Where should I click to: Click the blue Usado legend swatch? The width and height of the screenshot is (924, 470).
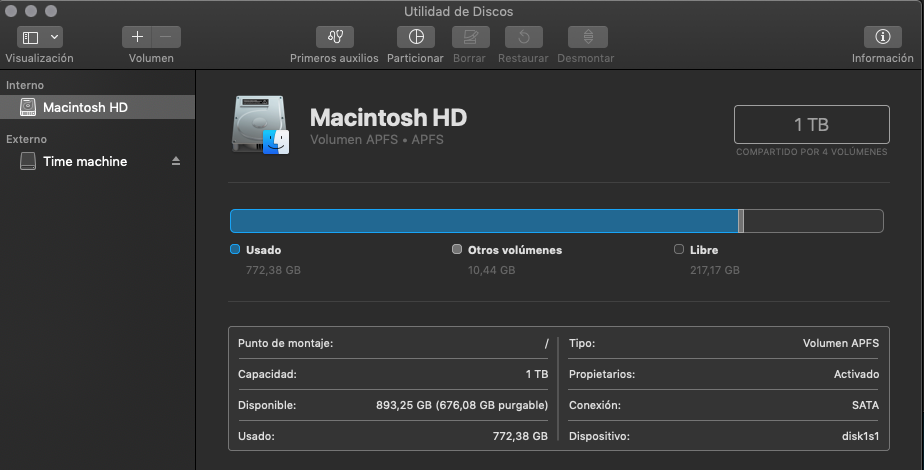click(x=235, y=249)
